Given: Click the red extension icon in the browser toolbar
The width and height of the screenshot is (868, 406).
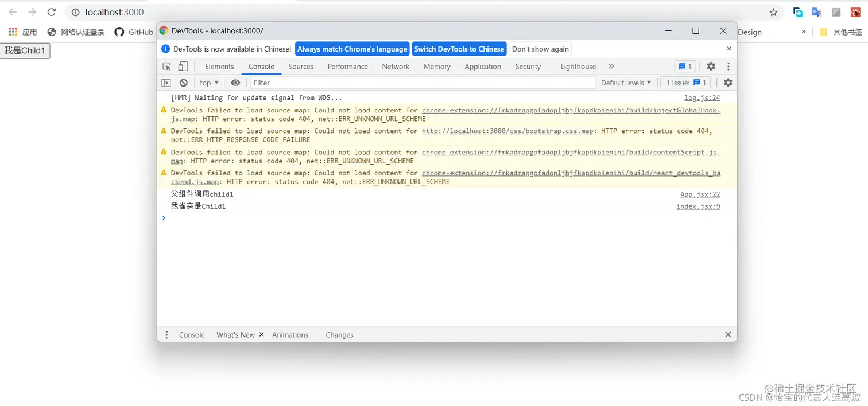Looking at the screenshot, I should pyautogui.click(x=855, y=12).
